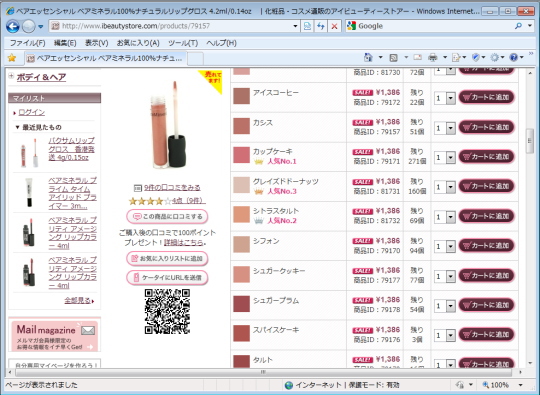Click the 詳細はこちら link

point(184,242)
